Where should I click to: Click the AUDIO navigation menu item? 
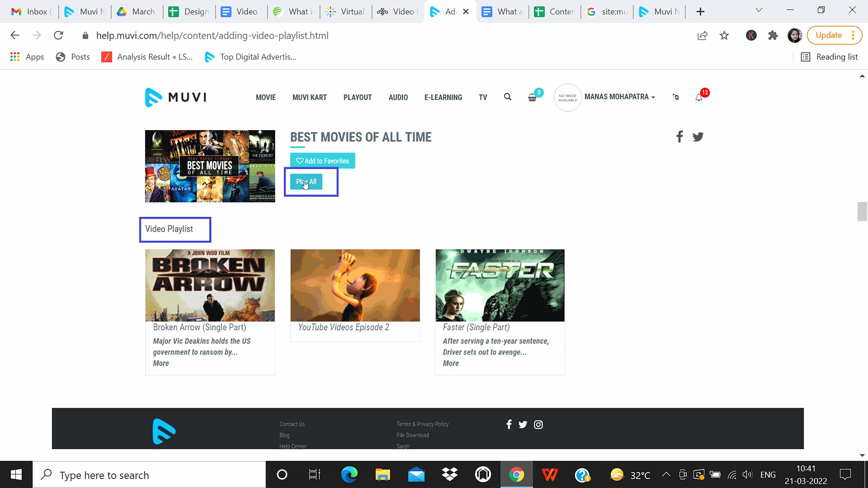click(398, 97)
